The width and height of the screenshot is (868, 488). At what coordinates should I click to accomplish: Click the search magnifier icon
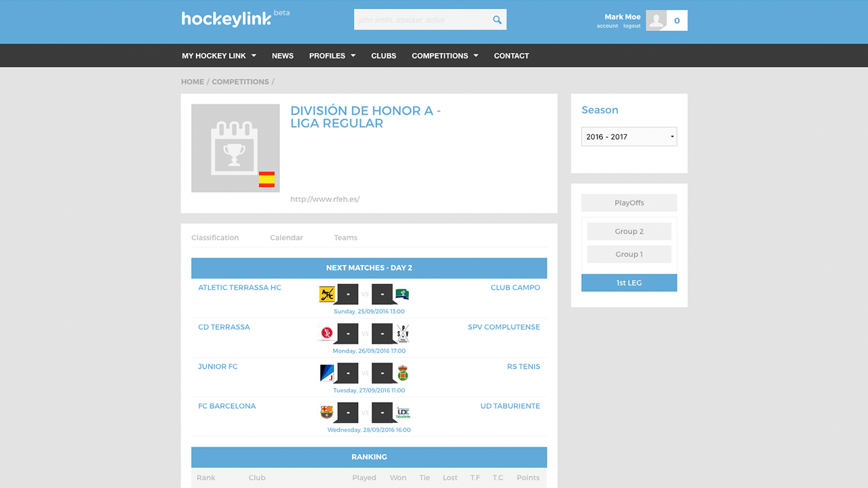[497, 20]
